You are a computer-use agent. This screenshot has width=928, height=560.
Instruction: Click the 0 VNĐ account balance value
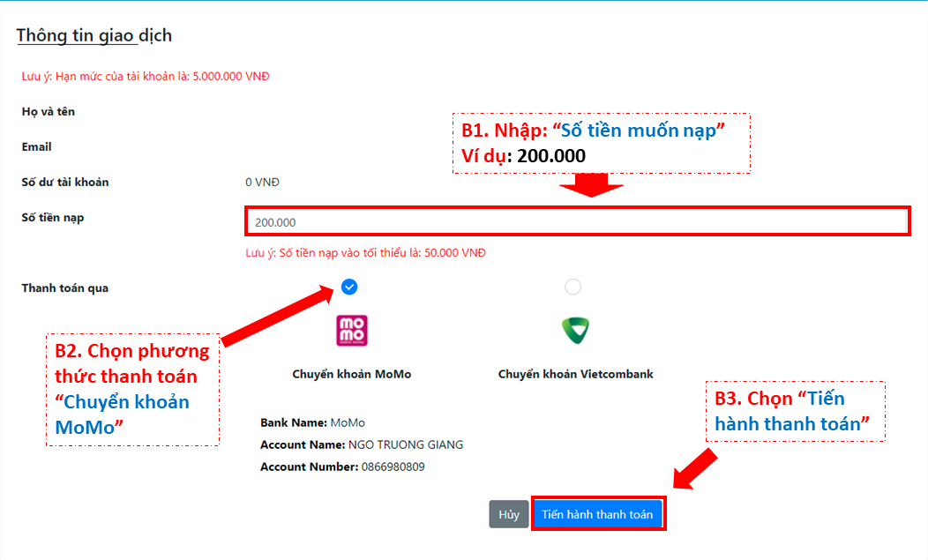point(262,183)
